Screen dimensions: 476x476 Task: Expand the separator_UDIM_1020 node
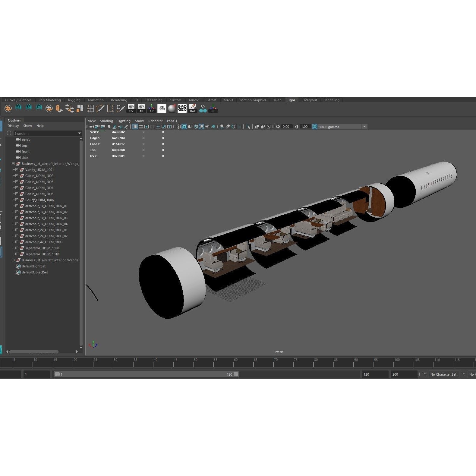(17, 248)
